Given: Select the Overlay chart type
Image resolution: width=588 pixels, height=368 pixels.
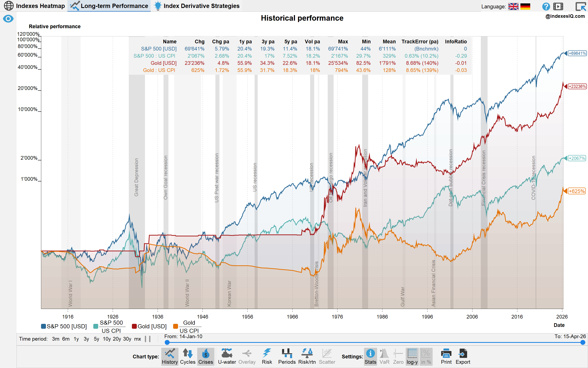Looking at the screenshot, I should (247, 356).
